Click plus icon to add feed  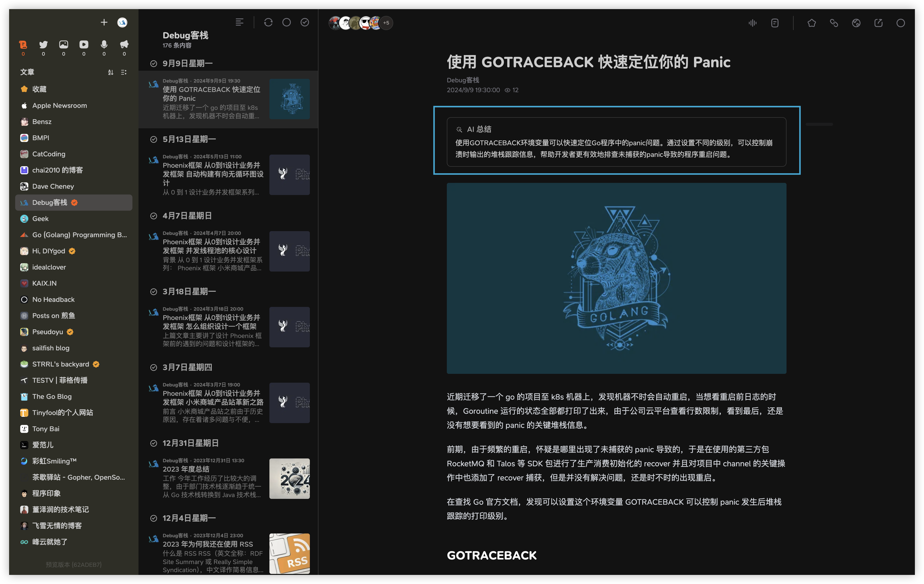point(104,22)
